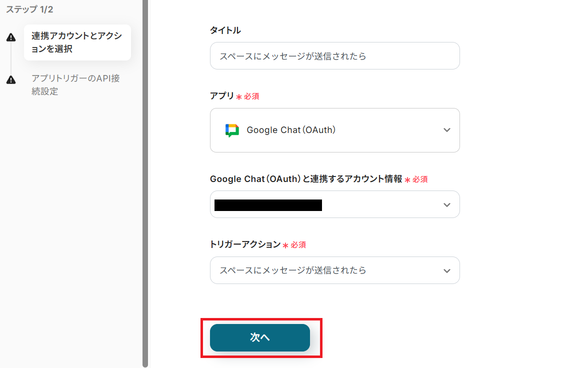The width and height of the screenshot is (588, 368).
Task: Click the redacted account name field
Action: [x=268, y=204]
